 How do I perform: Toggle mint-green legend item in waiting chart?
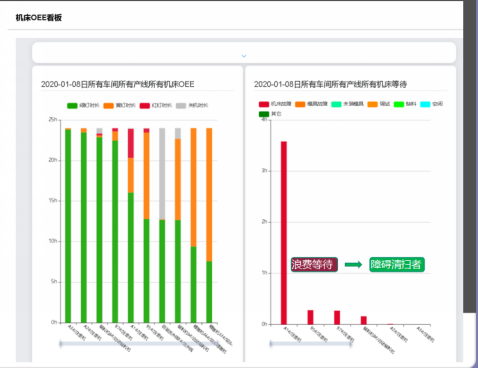coord(347,104)
